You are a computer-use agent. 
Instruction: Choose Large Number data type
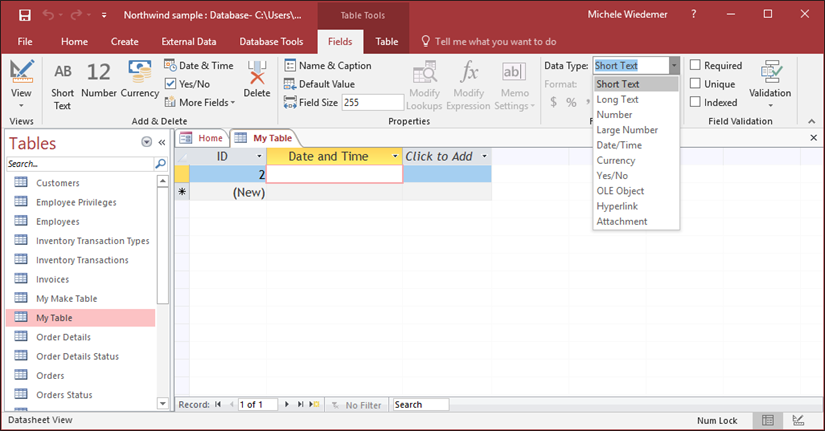coord(636,129)
